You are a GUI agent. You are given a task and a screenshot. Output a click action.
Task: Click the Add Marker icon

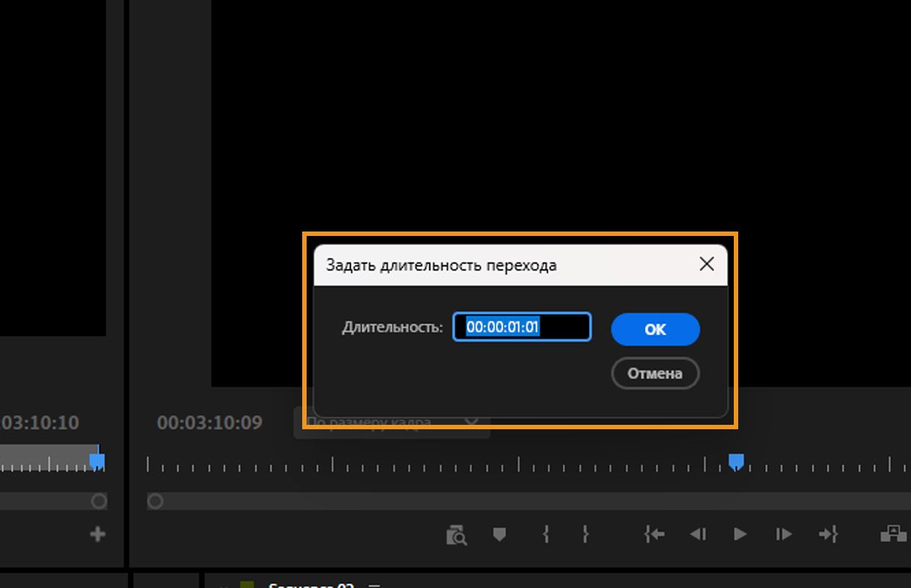coord(499,534)
